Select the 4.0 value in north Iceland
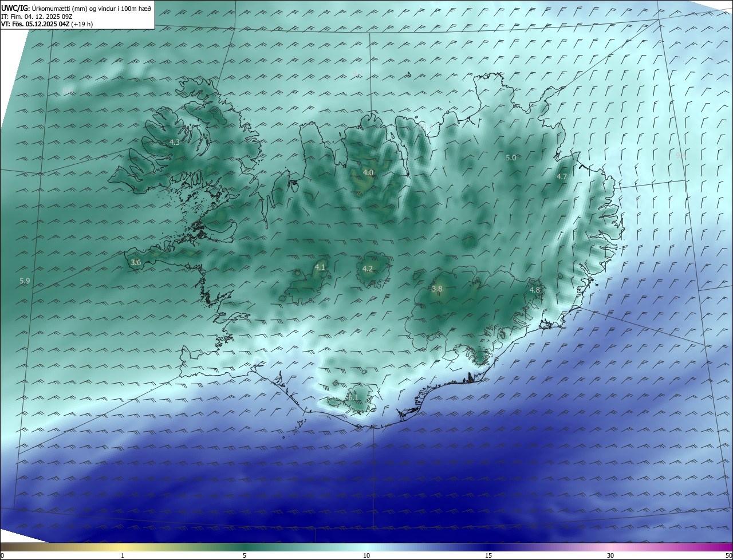733x560 pixels. point(368,172)
